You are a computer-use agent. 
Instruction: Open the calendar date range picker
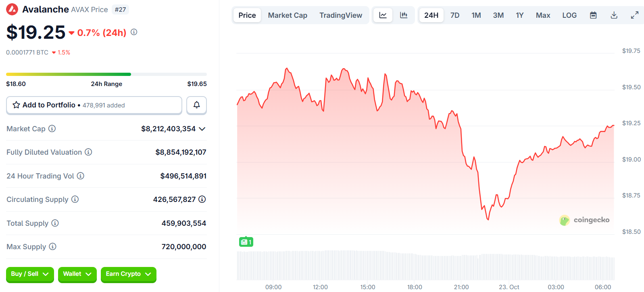593,15
